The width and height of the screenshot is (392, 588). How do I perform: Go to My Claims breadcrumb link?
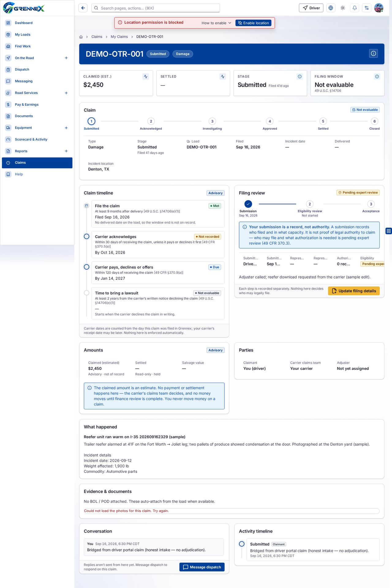[x=119, y=37]
